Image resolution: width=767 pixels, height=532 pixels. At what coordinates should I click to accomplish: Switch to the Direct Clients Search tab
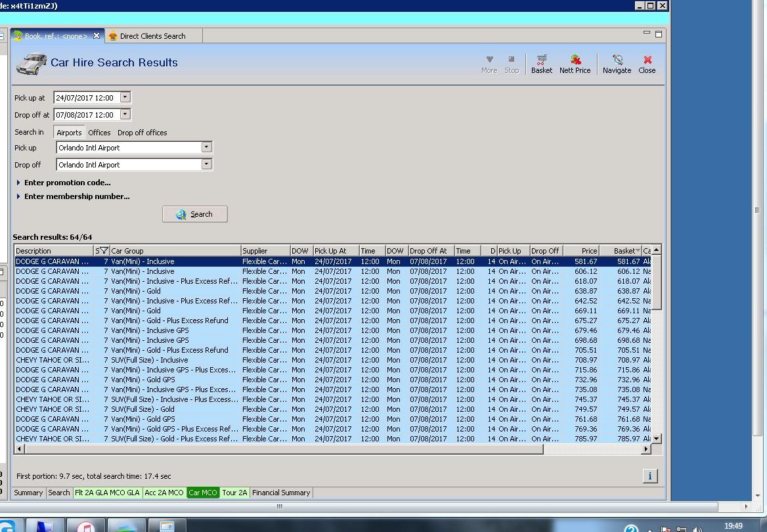pyautogui.click(x=152, y=36)
